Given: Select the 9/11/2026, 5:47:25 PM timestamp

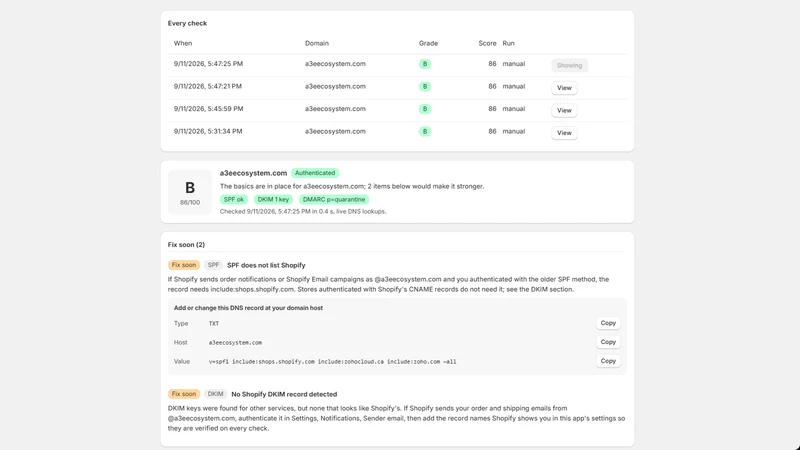Looking at the screenshot, I should [208, 64].
